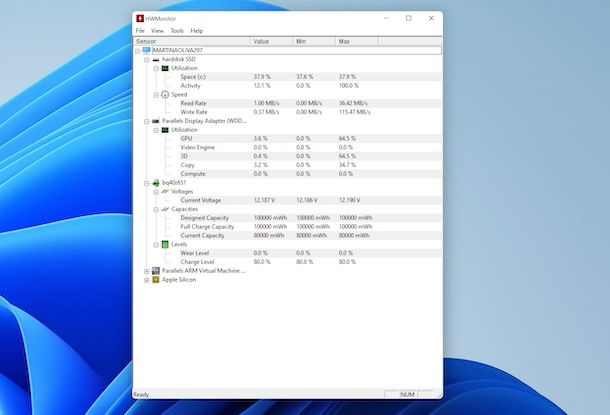Collapse the Parallels Display Adapter node
Screen dimensions: 610x415
coord(147,121)
